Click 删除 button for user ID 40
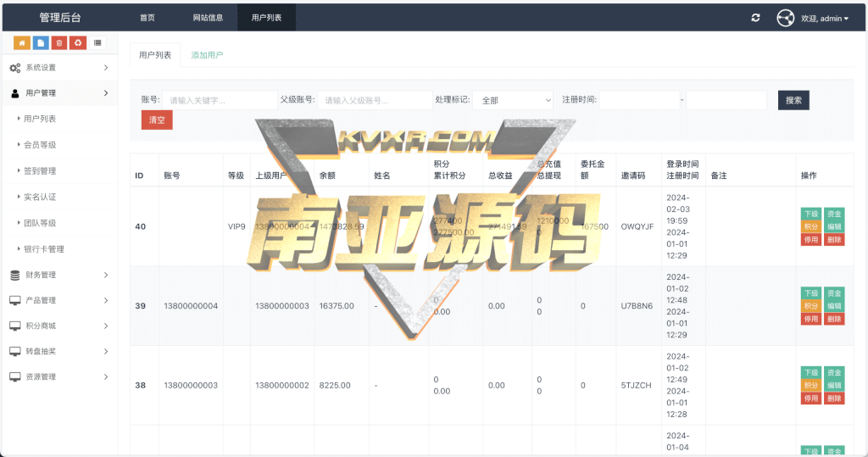 (x=834, y=240)
